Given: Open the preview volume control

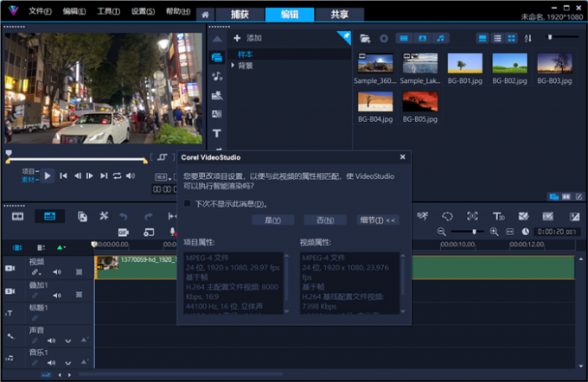Looking at the screenshot, I should pos(130,175).
